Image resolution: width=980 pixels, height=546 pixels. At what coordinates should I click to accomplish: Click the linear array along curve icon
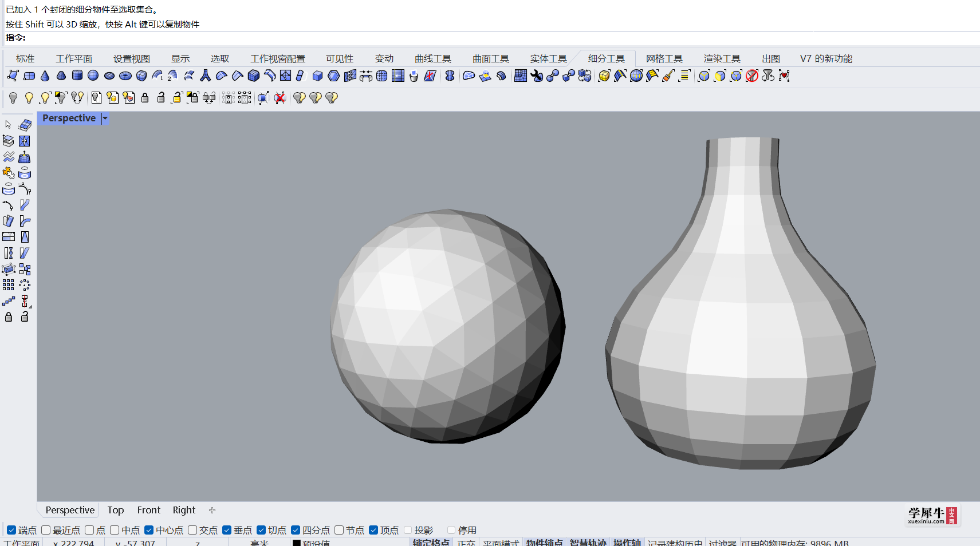click(8, 301)
